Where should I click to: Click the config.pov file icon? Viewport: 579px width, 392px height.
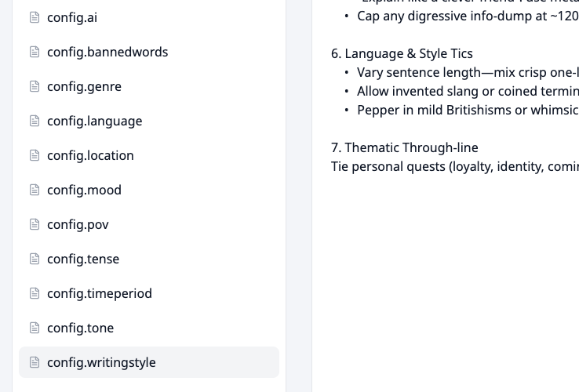35,224
